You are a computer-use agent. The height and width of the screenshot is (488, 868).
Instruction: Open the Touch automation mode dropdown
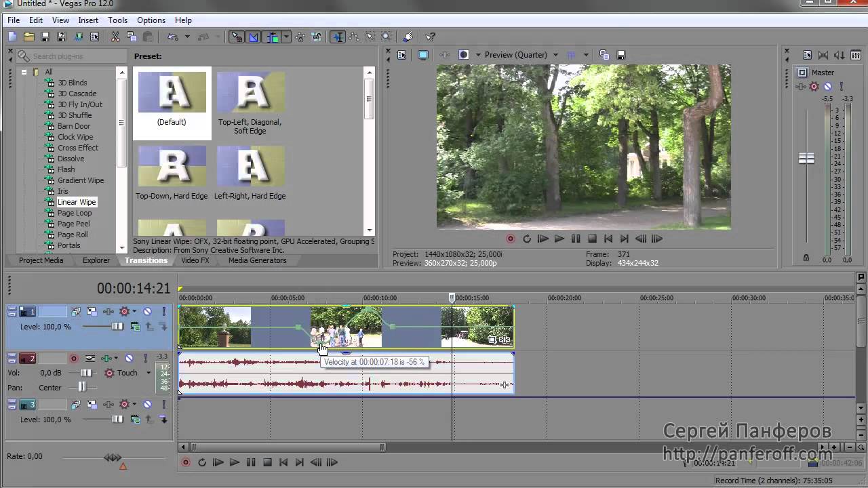[x=149, y=373]
